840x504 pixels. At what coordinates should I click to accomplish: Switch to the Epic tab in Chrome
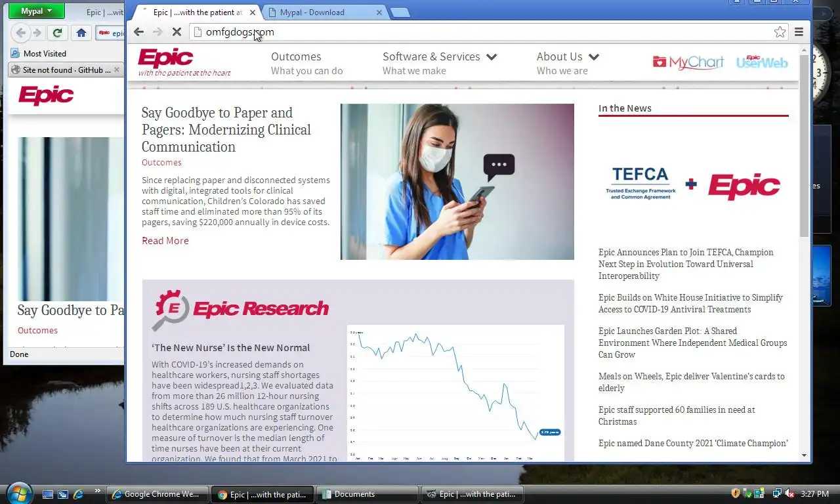pos(195,12)
